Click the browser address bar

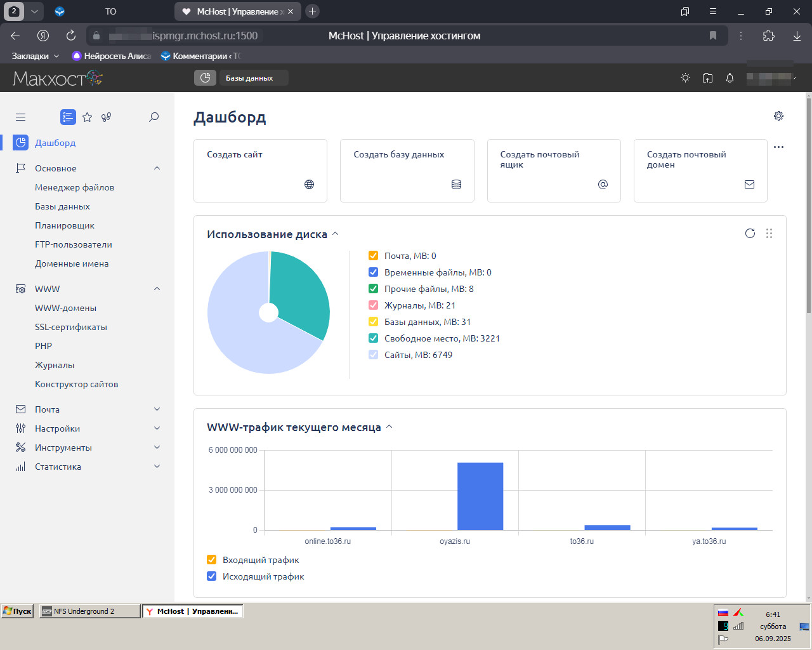tap(406, 36)
